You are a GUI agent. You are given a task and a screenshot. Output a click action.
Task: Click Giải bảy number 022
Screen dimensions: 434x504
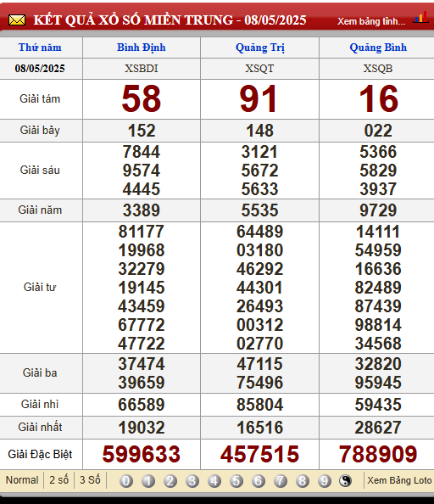[x=378, y=131]
